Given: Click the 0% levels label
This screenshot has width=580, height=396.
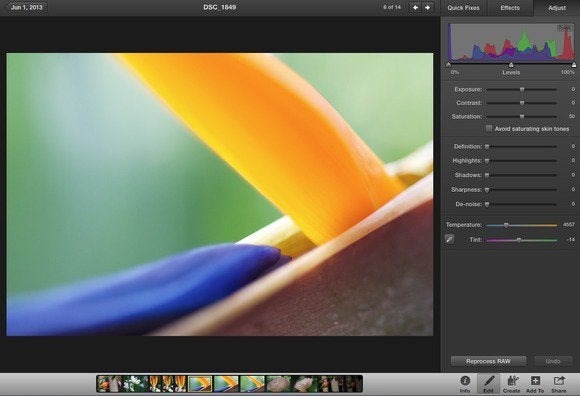Looking at the screenshot, I should (455, 72).
